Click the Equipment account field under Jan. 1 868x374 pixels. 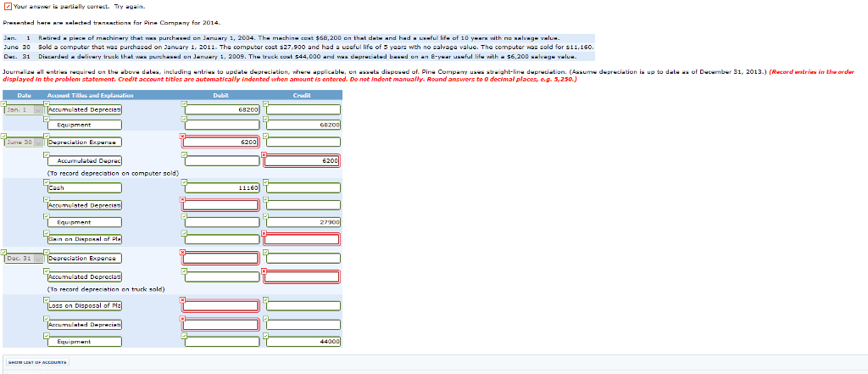(x=84, y=125)
